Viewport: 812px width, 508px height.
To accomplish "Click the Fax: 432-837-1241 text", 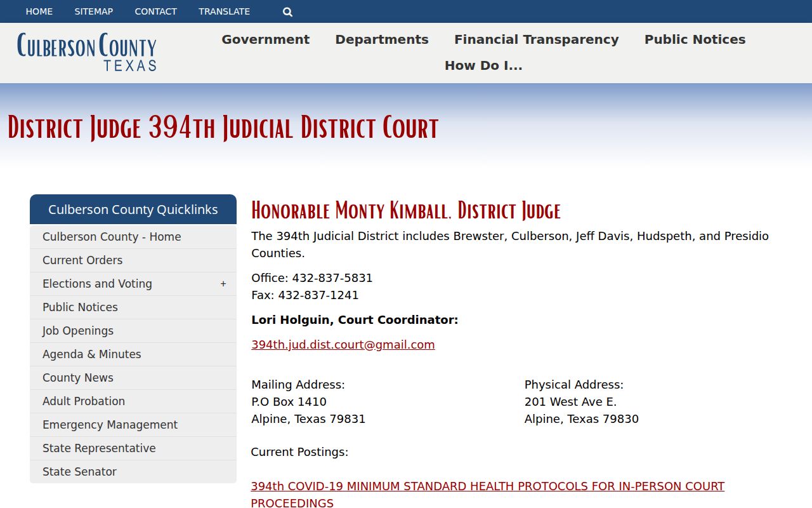I will click(x=305, y=295).
